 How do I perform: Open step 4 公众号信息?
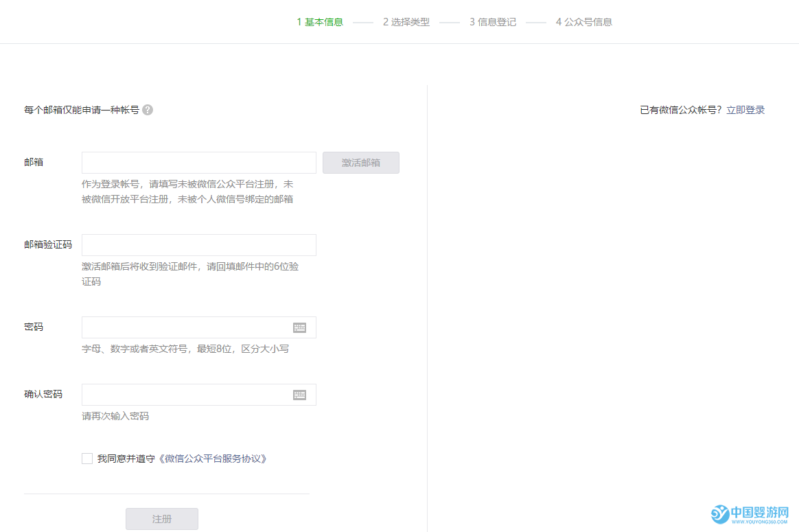[x=583, y=21]
